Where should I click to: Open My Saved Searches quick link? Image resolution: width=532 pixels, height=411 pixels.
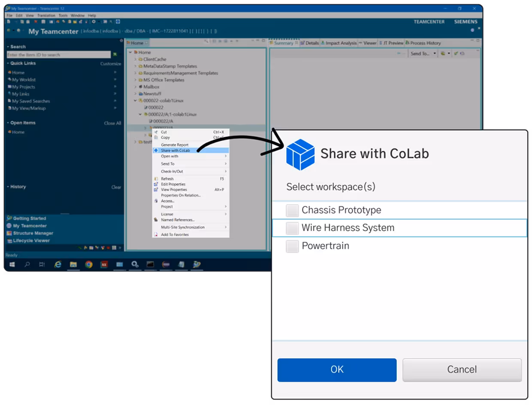coord(31,101)
